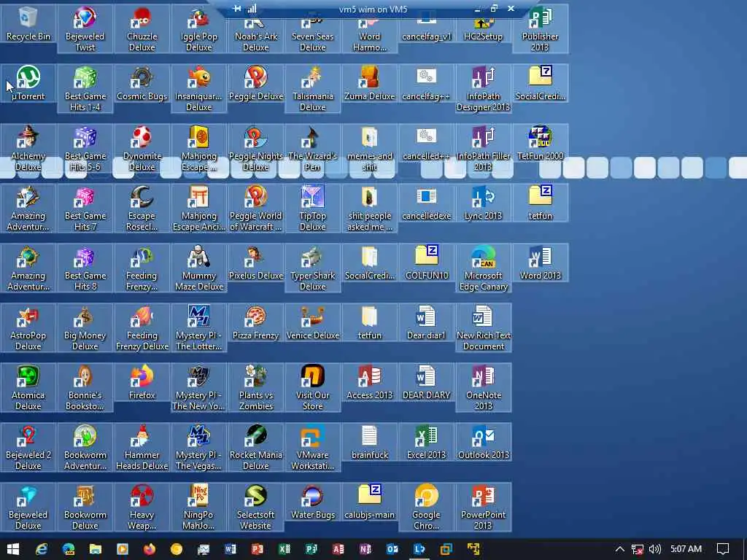Open the TetFun 2000 shortcut
This screenshot has height=560, width=747.
pyautogui.click(x=541, y=143)
